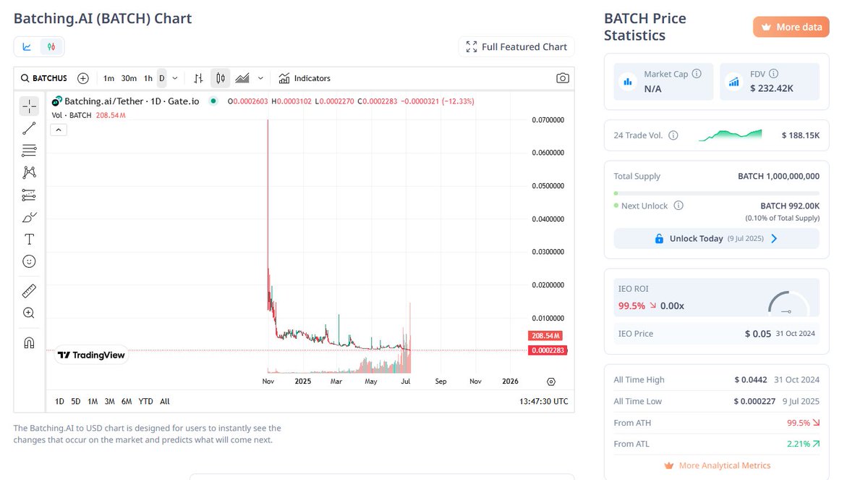Click the Market Cap info icon

(x=697, y=74)
